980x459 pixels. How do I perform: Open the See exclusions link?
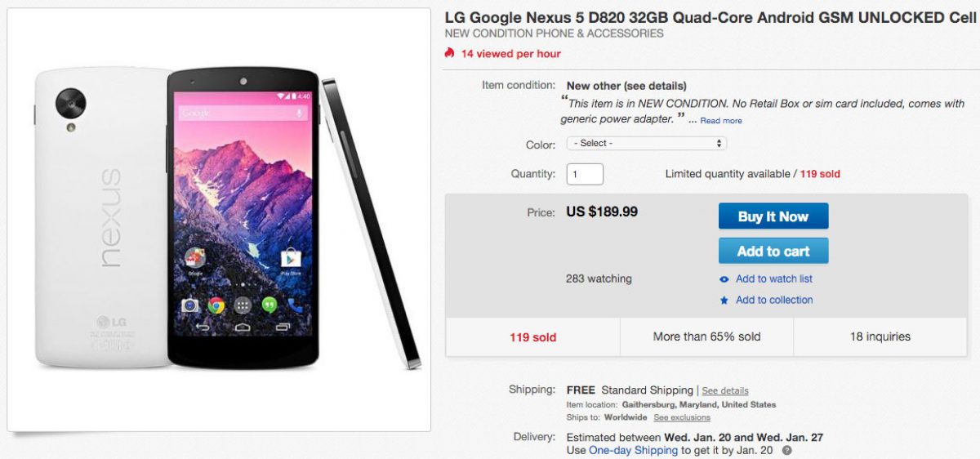[682, 417]
